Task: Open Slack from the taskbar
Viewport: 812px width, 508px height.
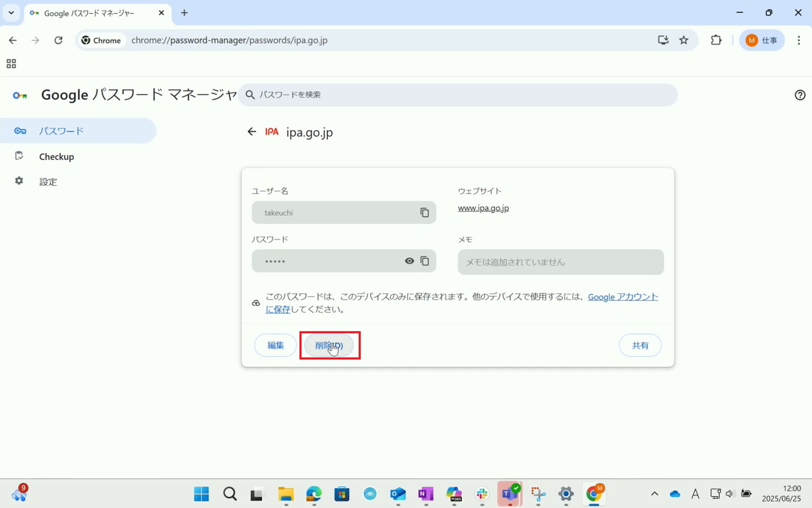Action: pos(482,494)
